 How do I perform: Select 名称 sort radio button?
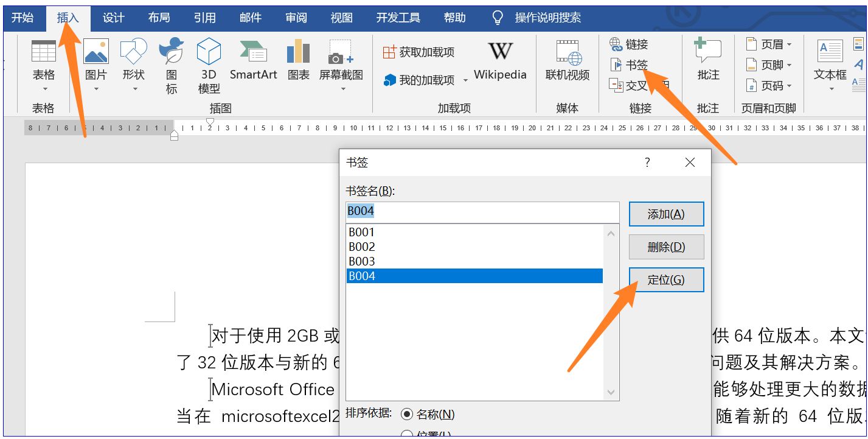click(407, 415)
